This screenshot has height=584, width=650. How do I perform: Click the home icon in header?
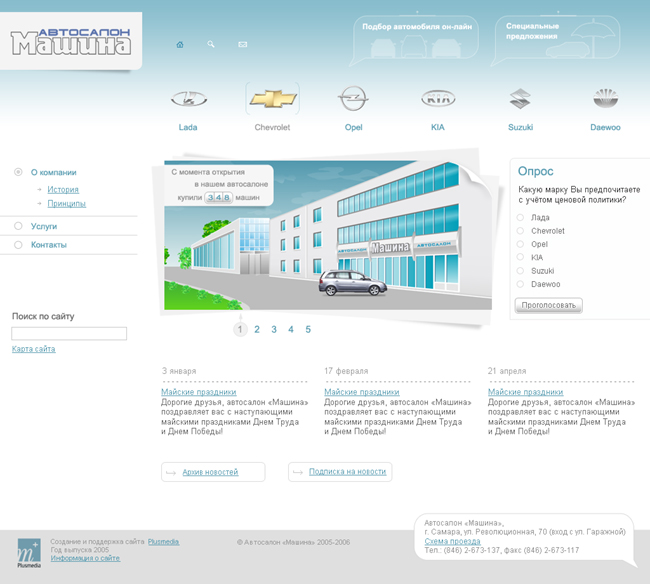pyautogui.click(x=180, y=44)
